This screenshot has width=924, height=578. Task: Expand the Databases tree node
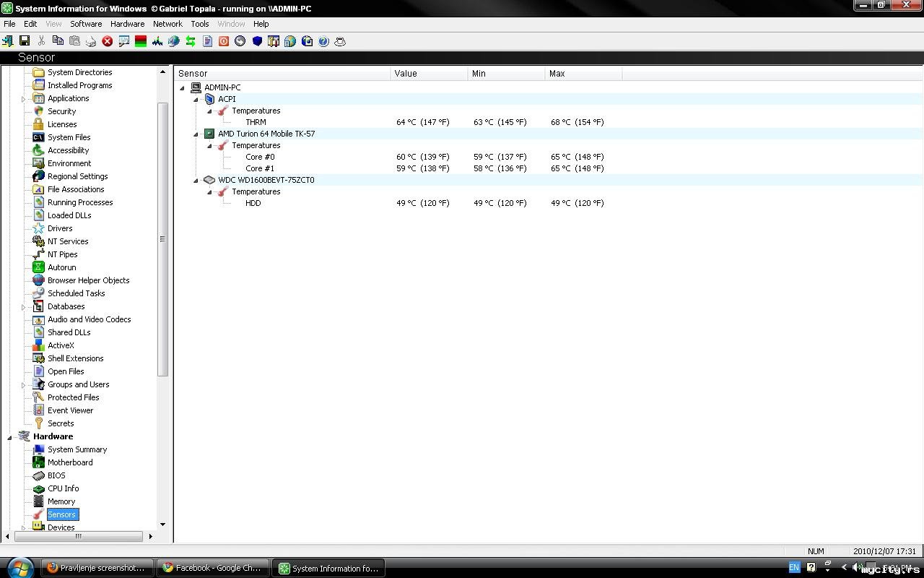tap(23, 307)
